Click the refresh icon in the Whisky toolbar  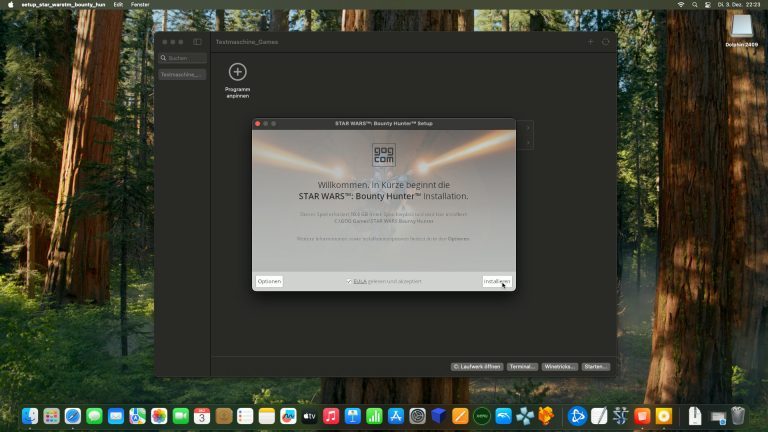point(605,42)
